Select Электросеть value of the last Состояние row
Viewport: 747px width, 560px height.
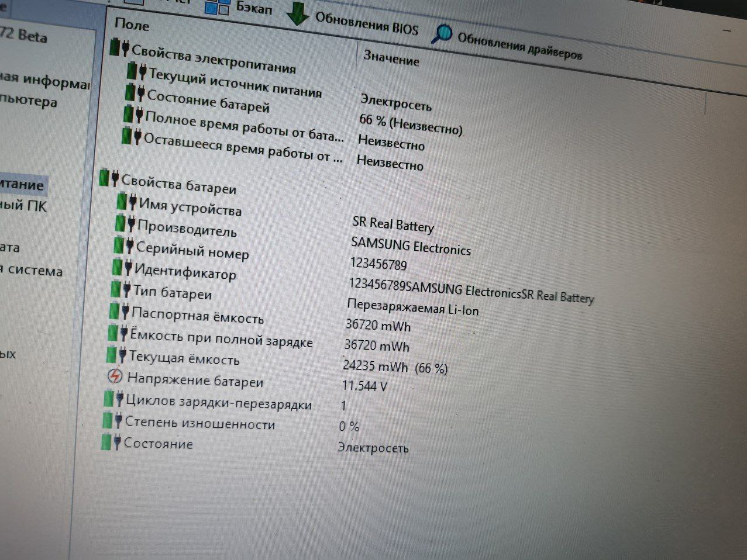(373, 448)
